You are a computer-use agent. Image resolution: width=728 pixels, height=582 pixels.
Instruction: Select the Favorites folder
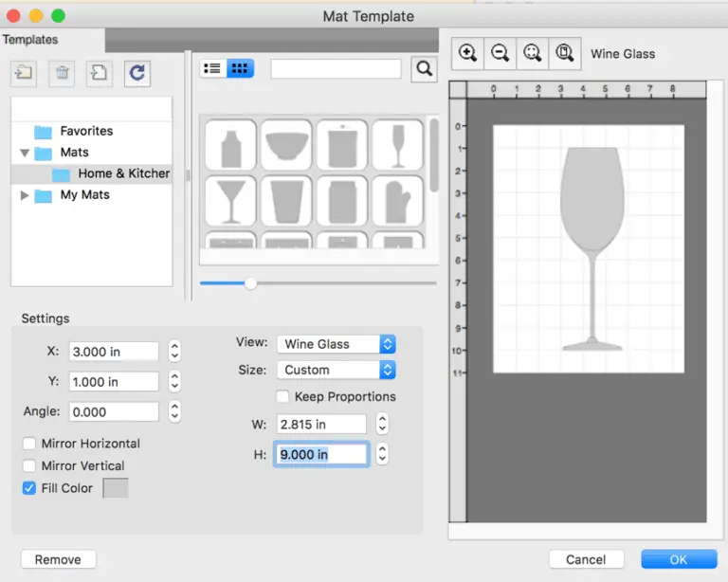point(85,131)
